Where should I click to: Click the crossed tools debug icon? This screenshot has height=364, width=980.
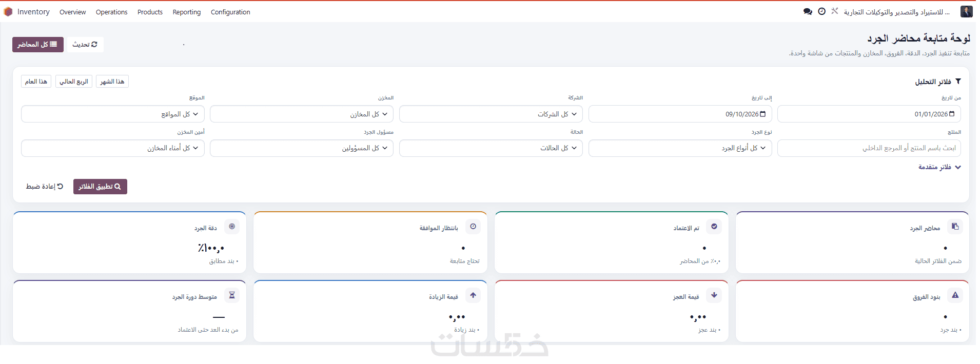coord(835,11)
